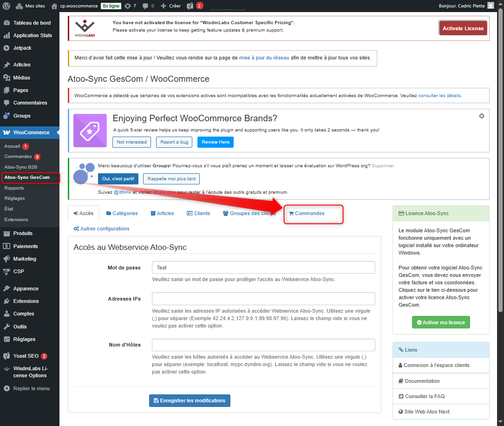Screen dimensions: 504x426
Task: Open WooCommerce Accueil submenu
Action: tap(12, 146)
